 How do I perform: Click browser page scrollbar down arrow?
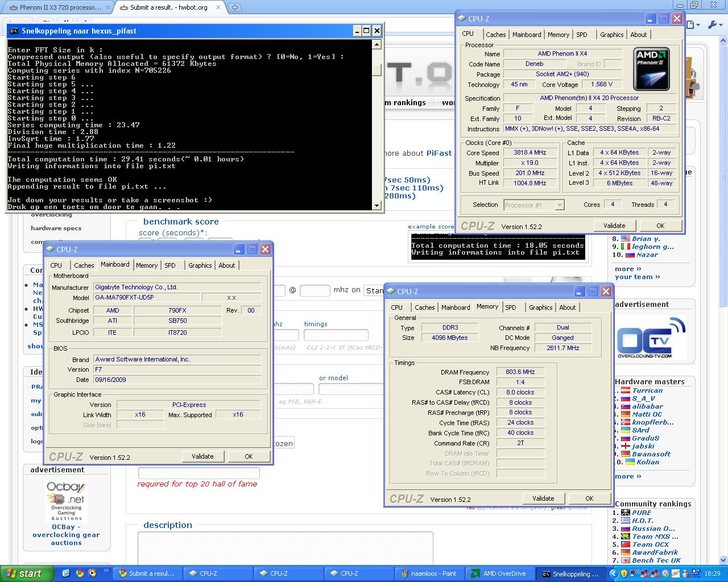723,561
